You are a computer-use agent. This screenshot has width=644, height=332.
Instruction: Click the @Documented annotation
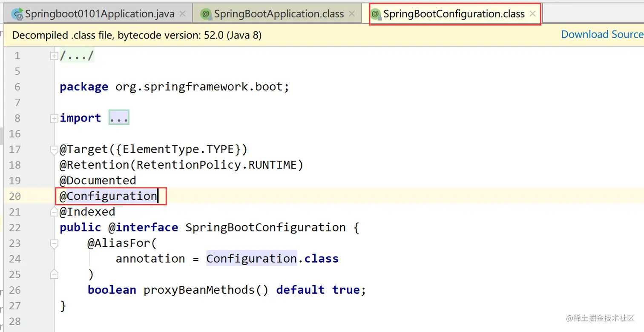(x=98, y=181)
